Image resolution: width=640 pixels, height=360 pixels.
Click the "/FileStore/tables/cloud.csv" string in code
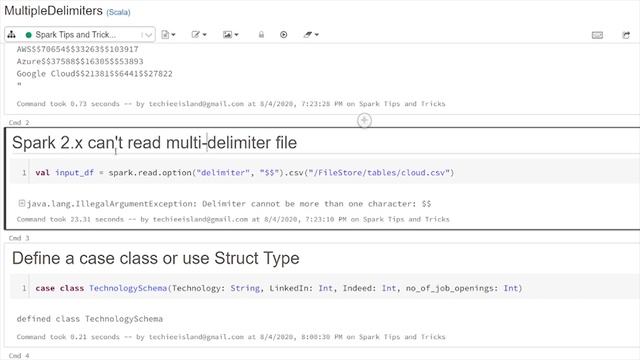click(x=379, y=173)
